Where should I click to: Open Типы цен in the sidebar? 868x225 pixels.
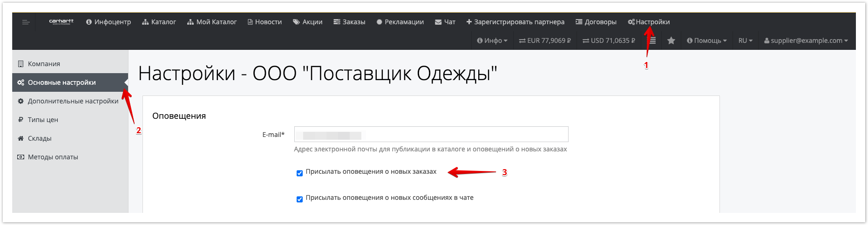[x=43, y=120]
